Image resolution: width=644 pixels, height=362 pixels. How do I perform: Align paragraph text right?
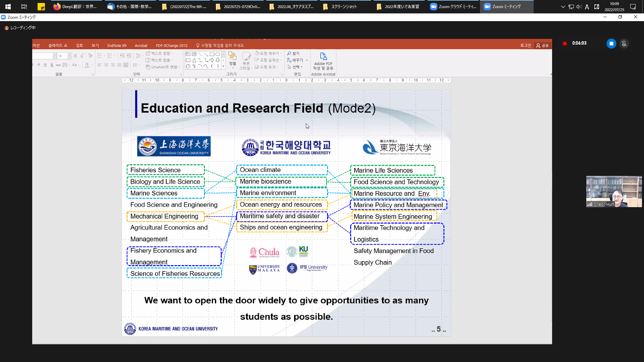click(x=113, y=65)
